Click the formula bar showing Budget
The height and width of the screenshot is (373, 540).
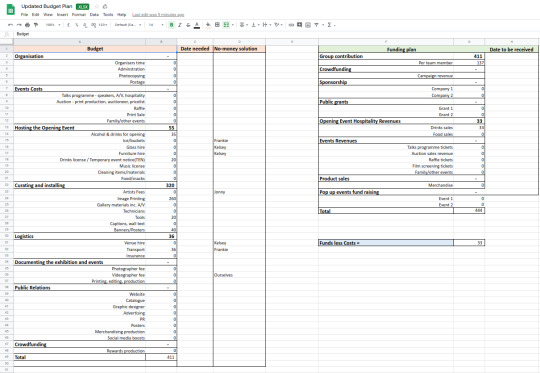(x=276, y=34)
